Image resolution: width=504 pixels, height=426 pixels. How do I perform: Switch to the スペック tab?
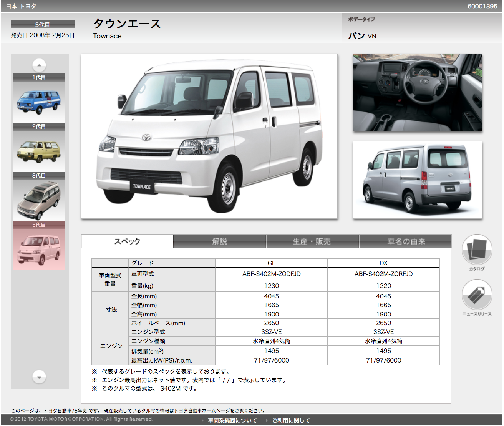point(127,241)
